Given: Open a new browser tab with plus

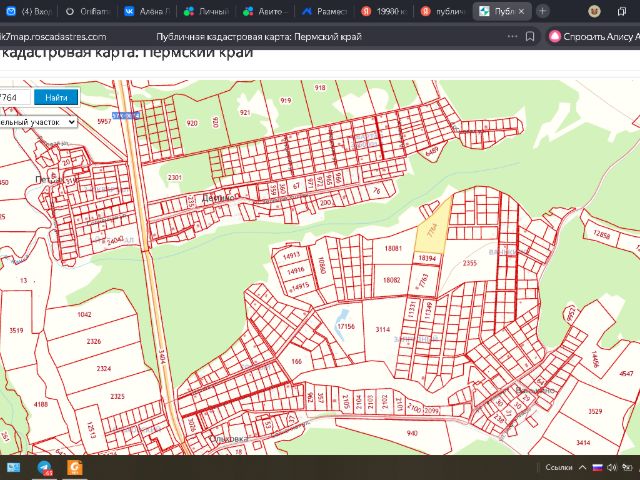Looking at the screenshot, I should tap(543, 11).
